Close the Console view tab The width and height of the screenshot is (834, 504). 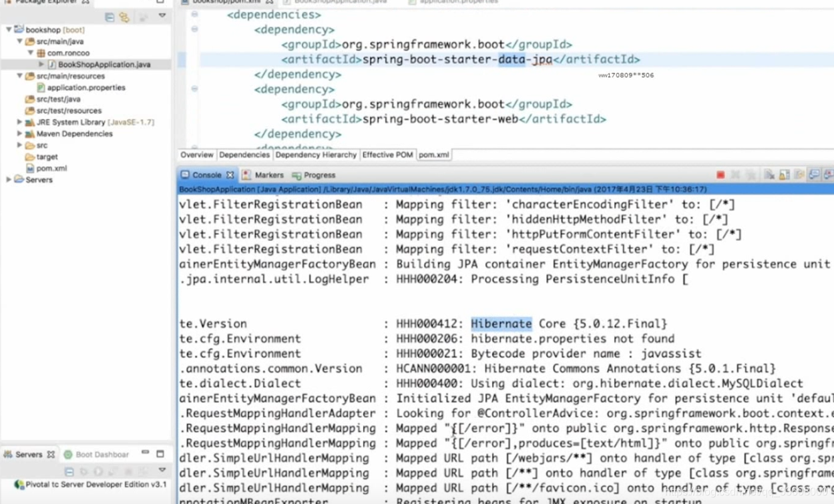230,175
